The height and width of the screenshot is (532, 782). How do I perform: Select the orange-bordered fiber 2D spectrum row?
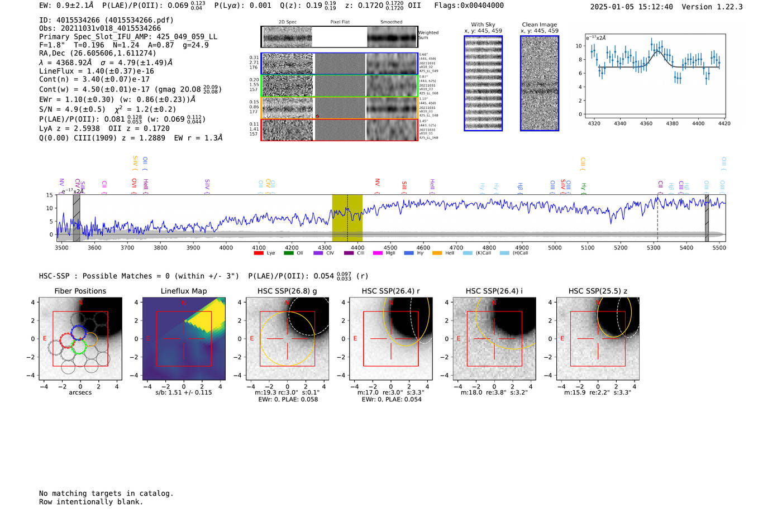pos(340,108)
